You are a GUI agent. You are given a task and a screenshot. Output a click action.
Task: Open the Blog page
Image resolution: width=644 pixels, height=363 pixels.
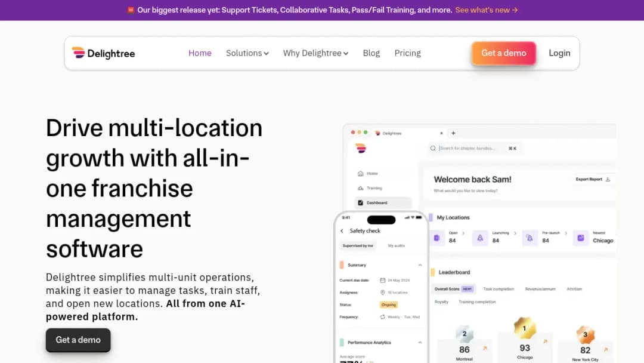tap(371, 53)
